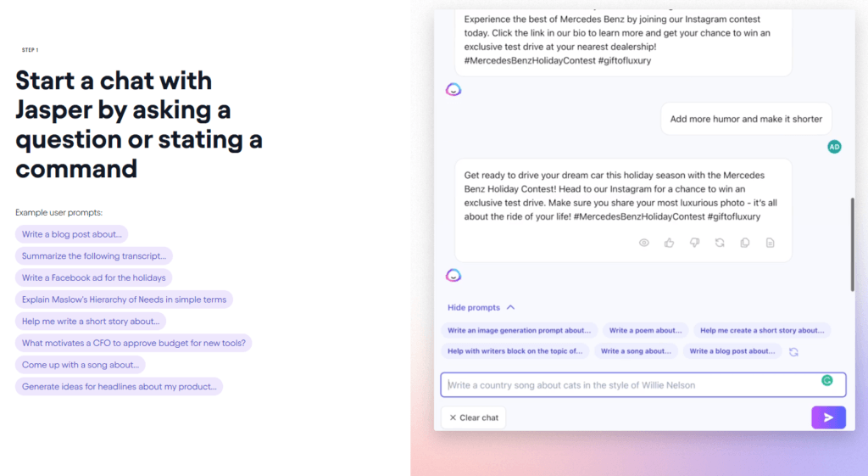868x476 pixels.
Task: Like the response with thumbs up
Action: click(x=670, y=243)
